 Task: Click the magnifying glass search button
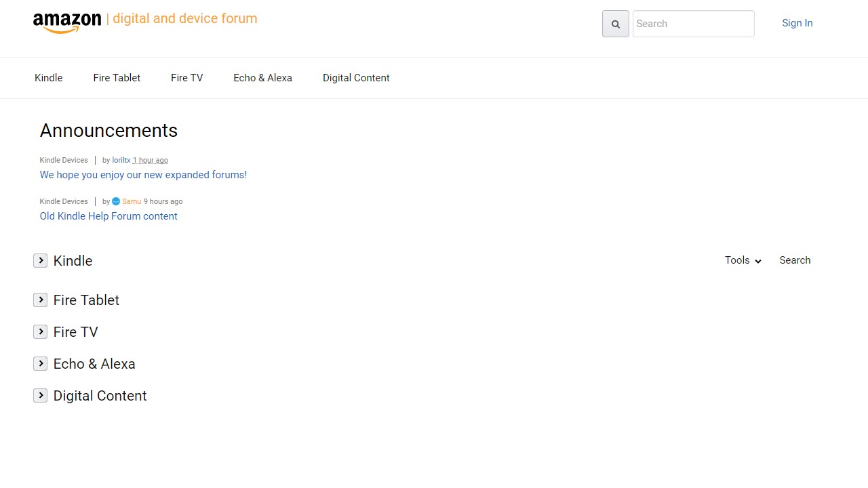[x=615, y=24]
